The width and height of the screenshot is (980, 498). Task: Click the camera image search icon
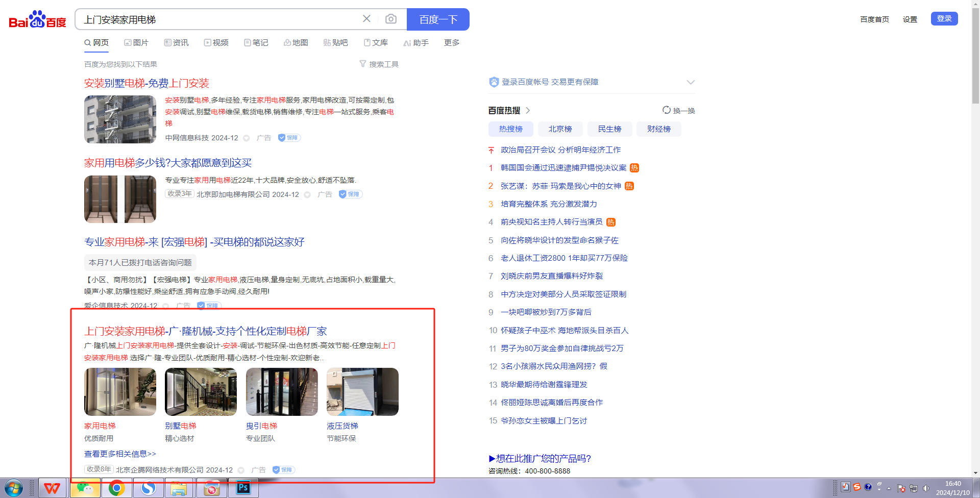[x=391, y=19]
